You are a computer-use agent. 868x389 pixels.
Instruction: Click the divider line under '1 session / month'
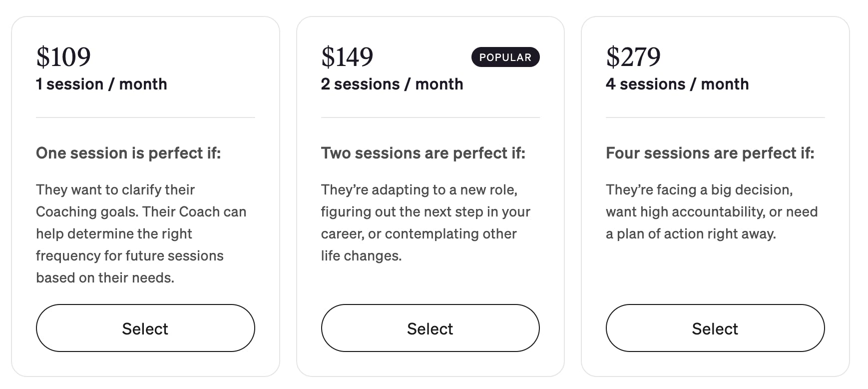coord(145,117)
